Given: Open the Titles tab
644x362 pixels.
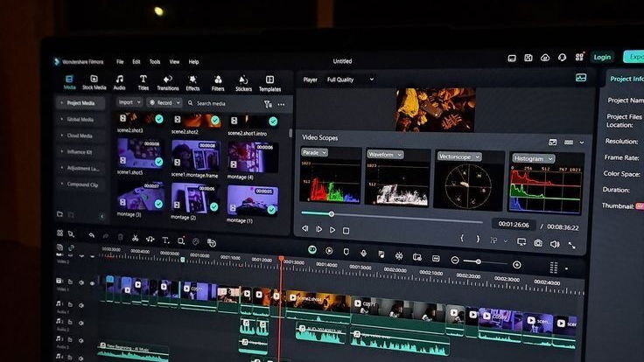Looking at the screenshot, I should pyautogui.click(x=143, y=82).
